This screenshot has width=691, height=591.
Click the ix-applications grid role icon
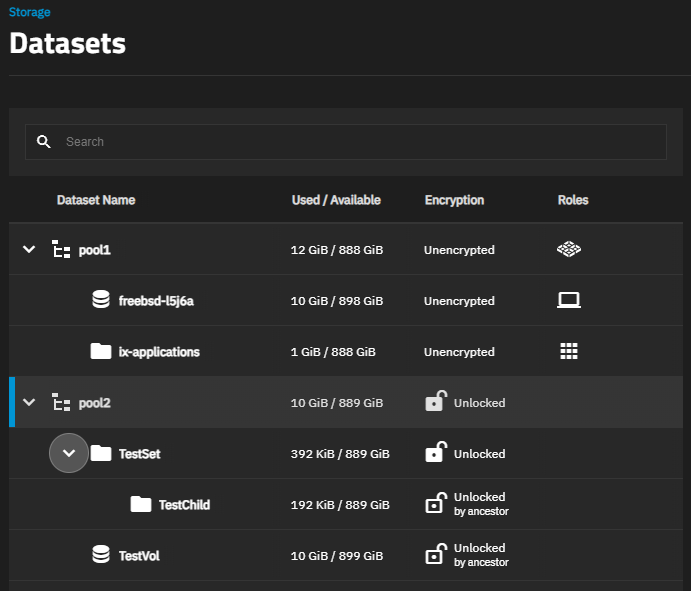pyautogui.click(x=568, y=352)
